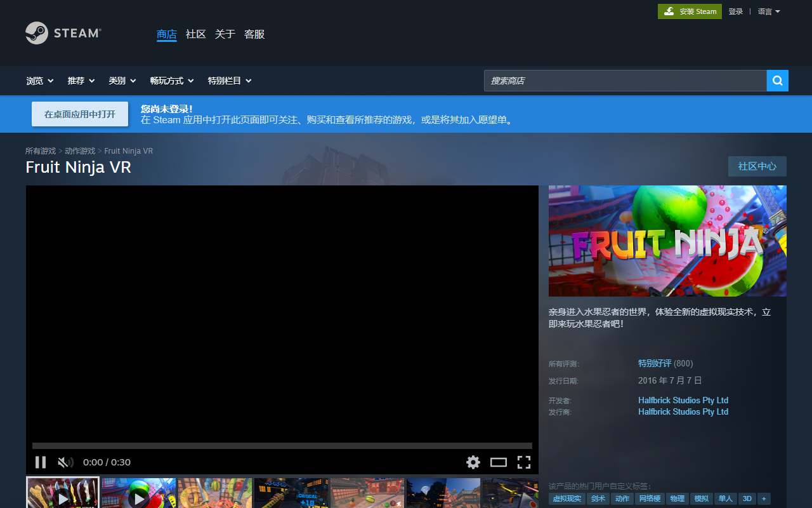Click the developer Halfbrick Studios Pty Ltd
812x508 pixels.
pyautogui.click(x=683, y=400)
